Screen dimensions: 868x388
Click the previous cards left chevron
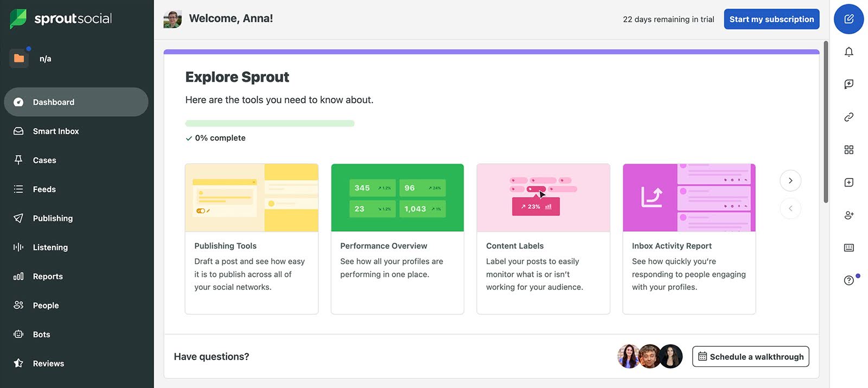pyautogui.click(x=790, y=208)
